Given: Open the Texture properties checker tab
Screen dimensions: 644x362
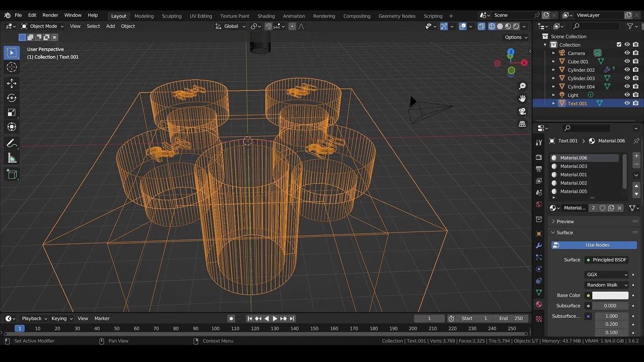Looking at the screenshot, I should [539, 319].
